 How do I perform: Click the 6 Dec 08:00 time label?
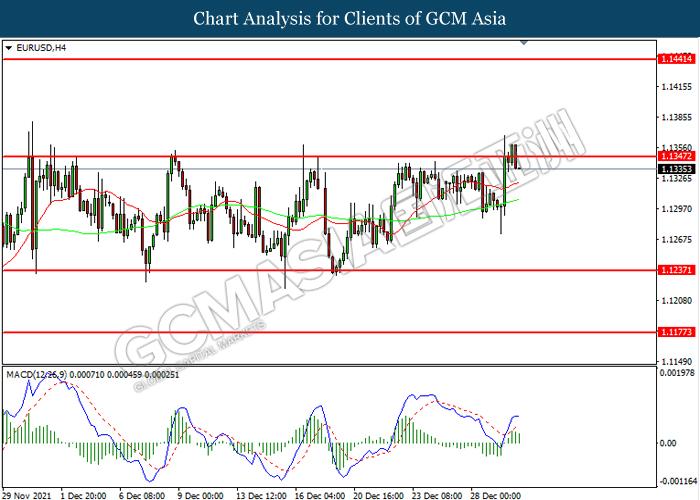pyautogui.click(x=142, y=495)
